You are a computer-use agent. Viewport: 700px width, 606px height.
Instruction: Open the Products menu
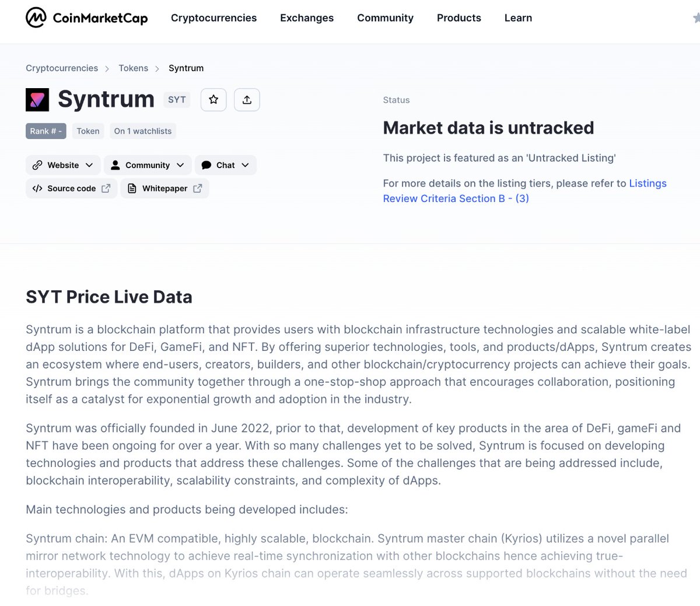(459, 18)
